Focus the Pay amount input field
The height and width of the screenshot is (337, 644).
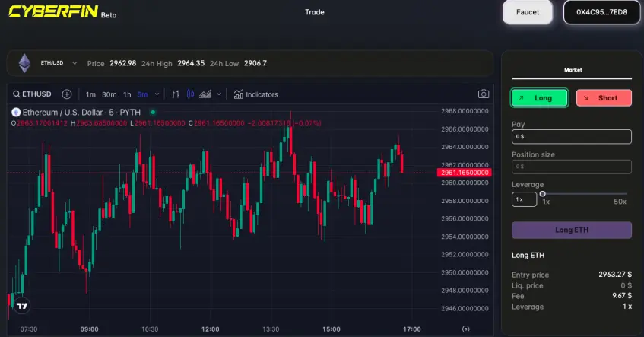point(571,136)
